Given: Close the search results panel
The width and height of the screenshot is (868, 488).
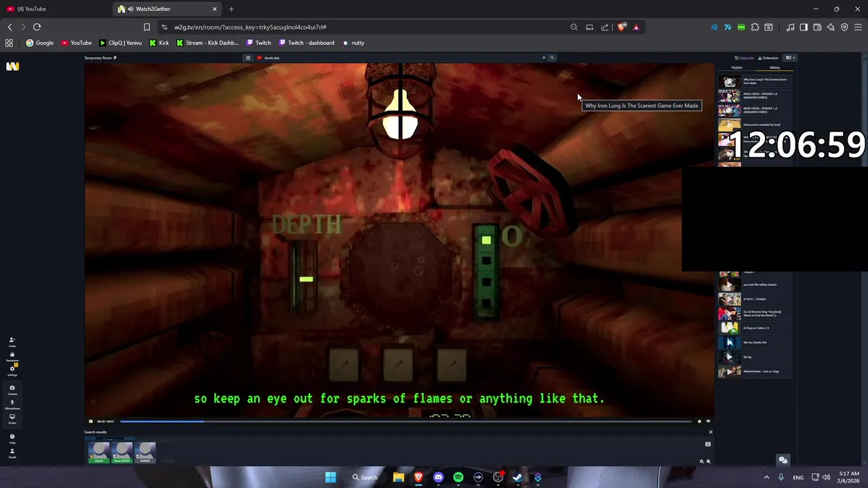Looking at the screenshot, I should click(x=711, y=432).
